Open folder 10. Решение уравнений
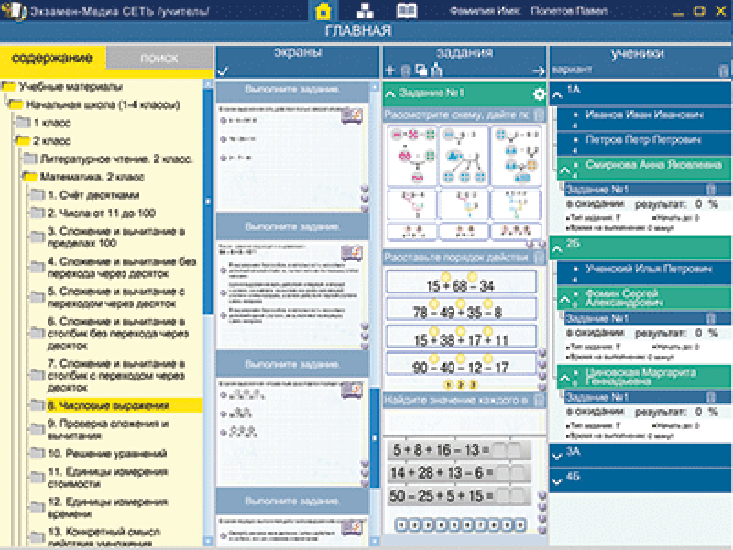Screen dimensions: 733x550 pos(107,454)
